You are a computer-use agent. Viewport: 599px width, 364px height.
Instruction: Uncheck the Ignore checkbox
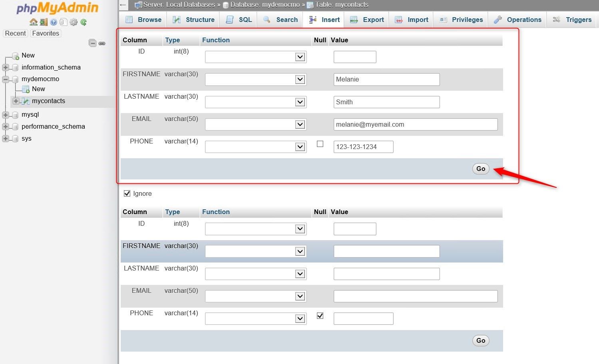point(127,193)
